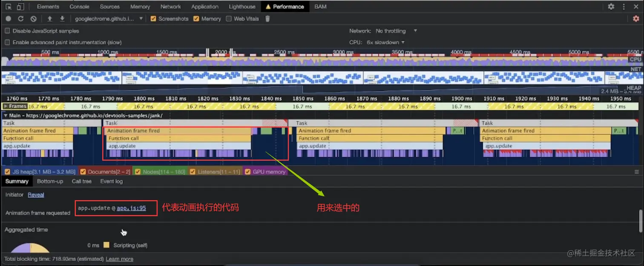
Task: Clear the recording with the clear icon
Action: pyautogui.click(x=33, y=19)
